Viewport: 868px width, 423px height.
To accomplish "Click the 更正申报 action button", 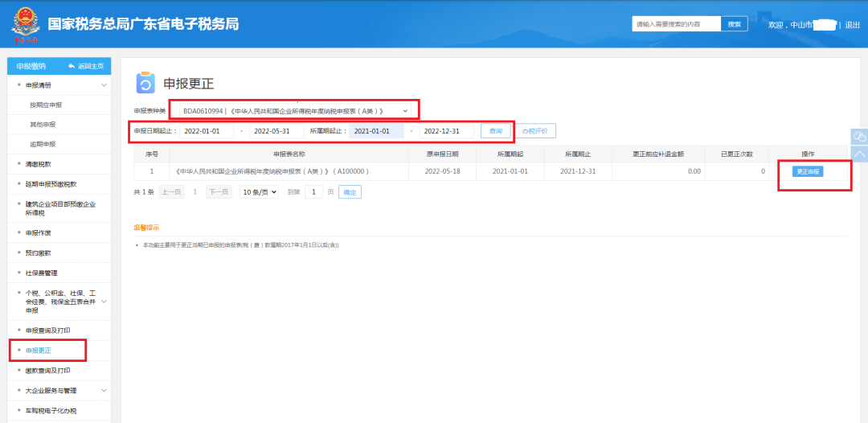I will click(x=808, y=171).
